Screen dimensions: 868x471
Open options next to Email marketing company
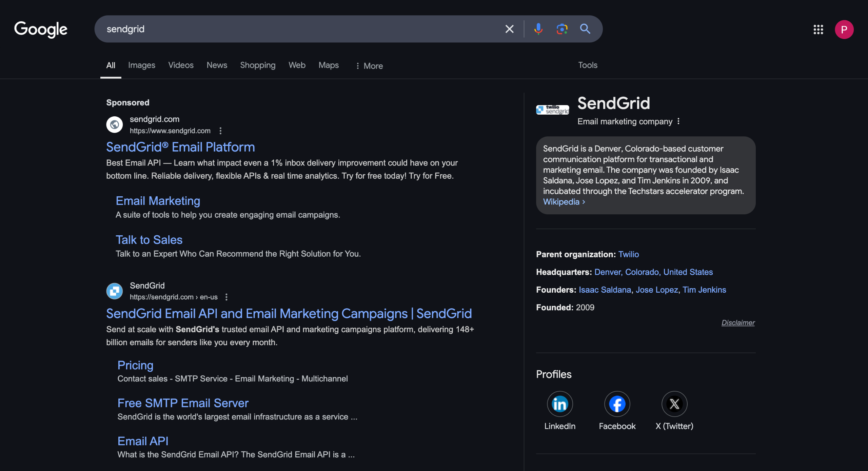click(678, 121)
